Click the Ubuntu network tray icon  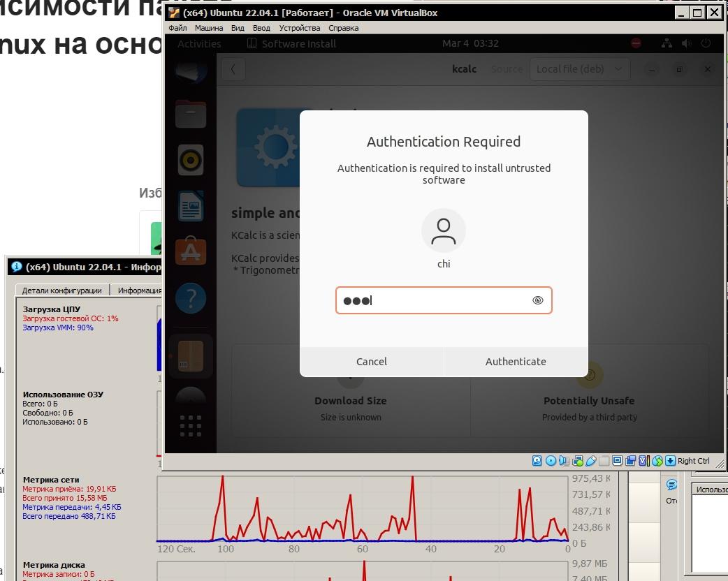point(667,43)
